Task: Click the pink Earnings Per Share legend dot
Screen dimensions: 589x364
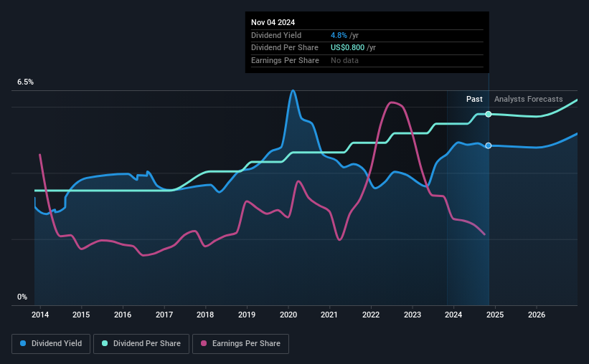Action: [204, 343]
